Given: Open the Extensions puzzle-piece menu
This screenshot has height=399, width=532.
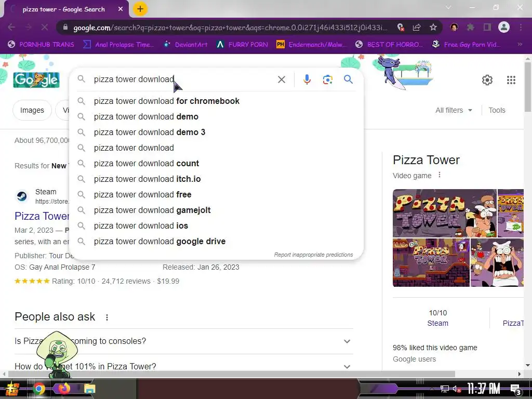Looking at the screenshot, I should [470, 27].
